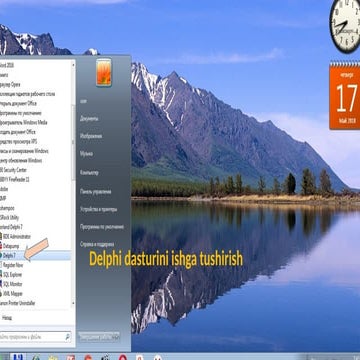Click the user account picture
This screenshot has height=360, width=360.
(x=104, y=72)
